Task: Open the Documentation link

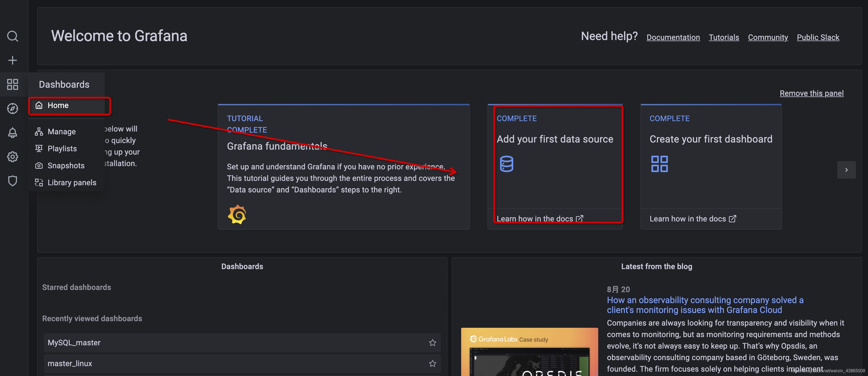Action: tap(673, 37)
